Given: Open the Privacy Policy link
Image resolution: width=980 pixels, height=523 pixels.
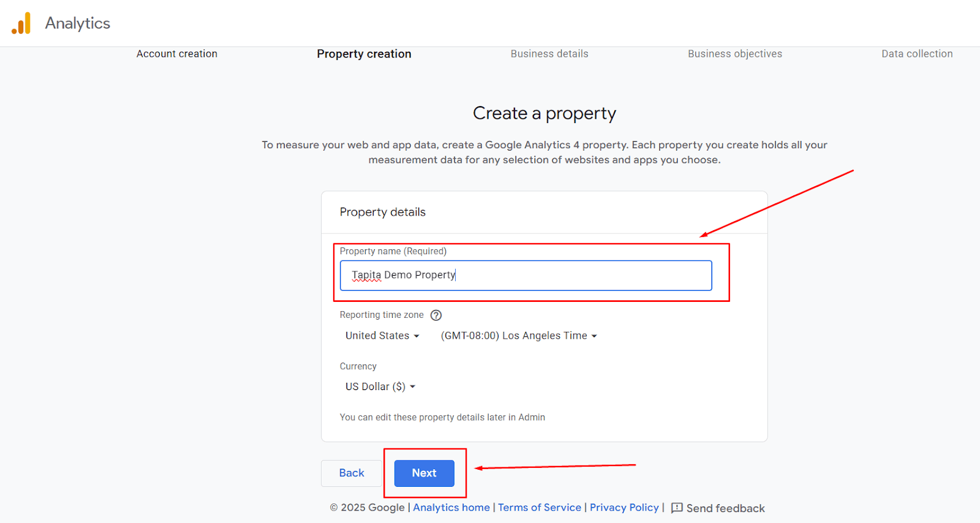Looking at the screenshot, I should pyautogui.click(x=624, y=508).
